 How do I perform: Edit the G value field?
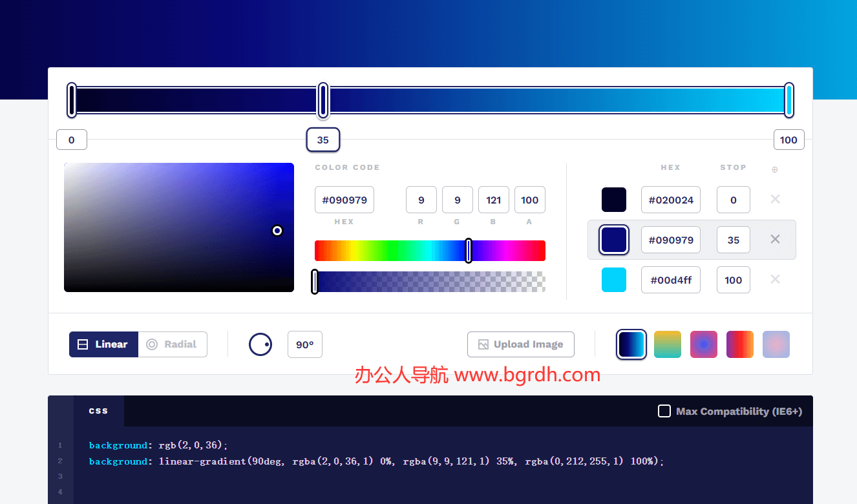point(458,200)
